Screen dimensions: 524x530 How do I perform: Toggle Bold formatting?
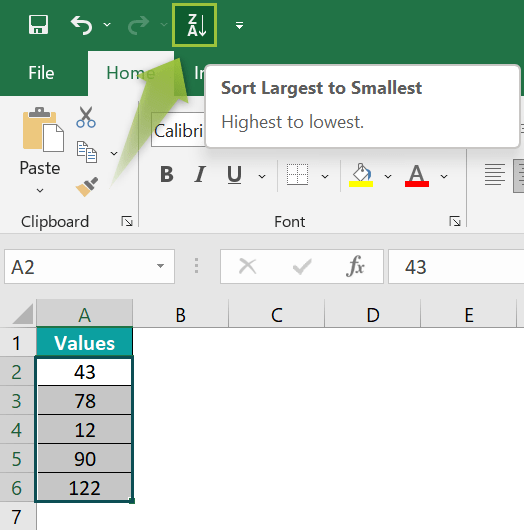click(x=167, y=175)
